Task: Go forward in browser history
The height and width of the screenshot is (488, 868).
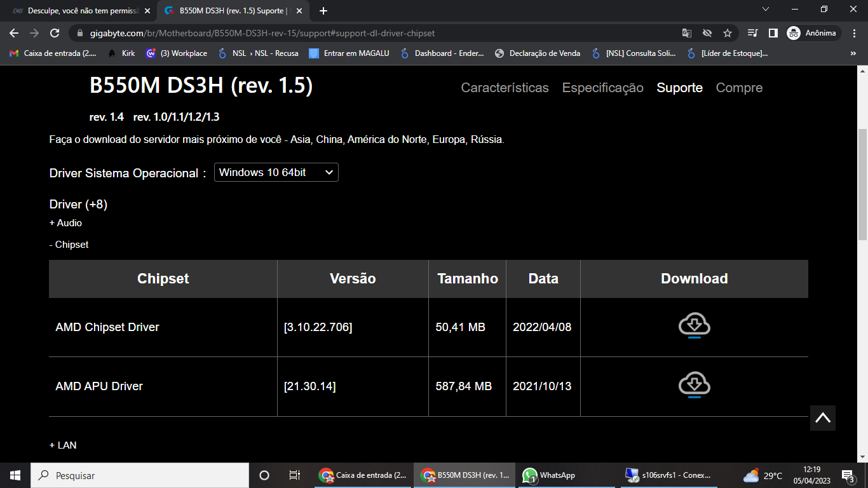Action: (x=34, y=33)
